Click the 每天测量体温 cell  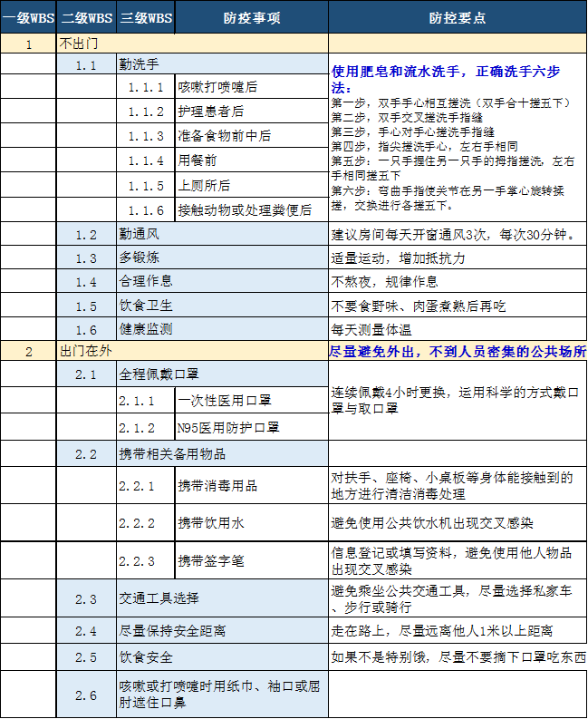click(x=458, y=329)
